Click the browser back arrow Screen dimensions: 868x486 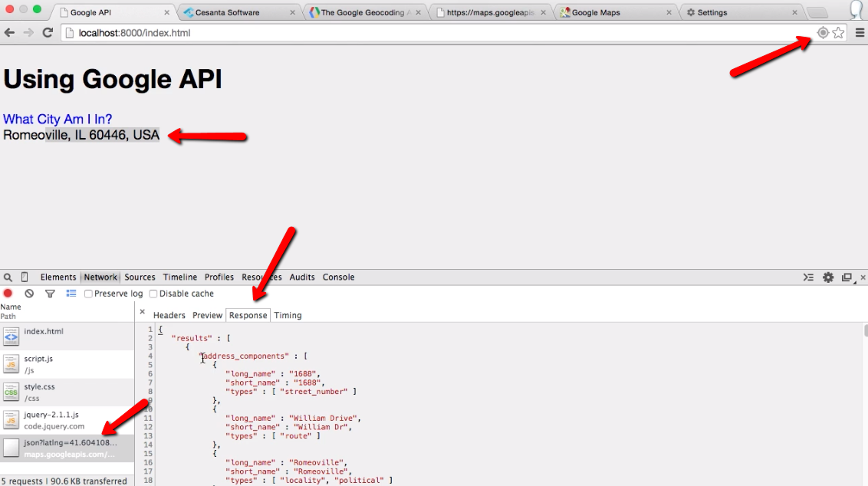9,33
